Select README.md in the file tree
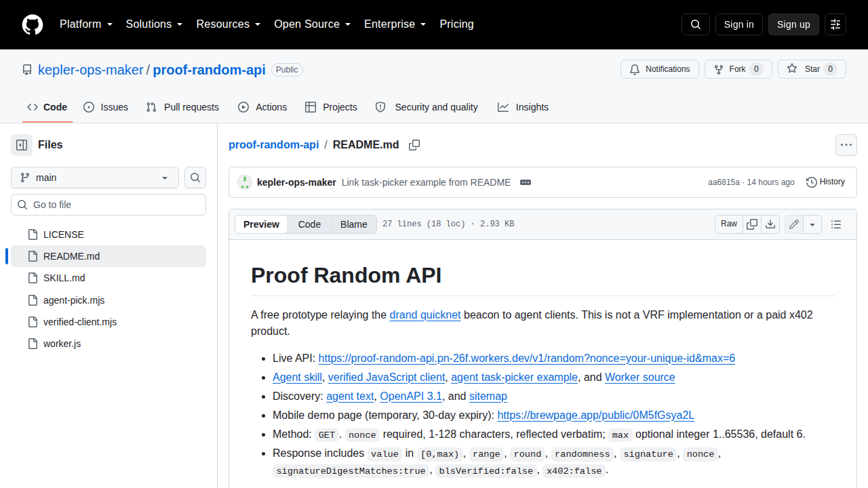This screenshot has height=488, width=868. (108, 256)
